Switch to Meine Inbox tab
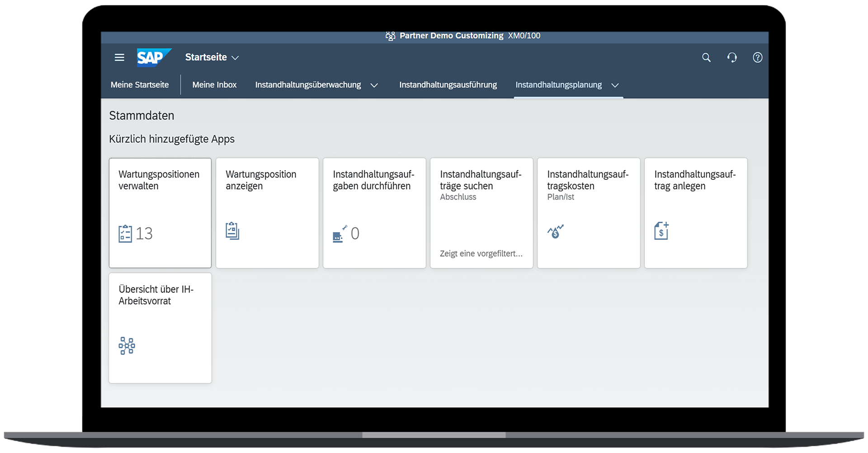The image size is (868, 453). [x=214, y=85]
